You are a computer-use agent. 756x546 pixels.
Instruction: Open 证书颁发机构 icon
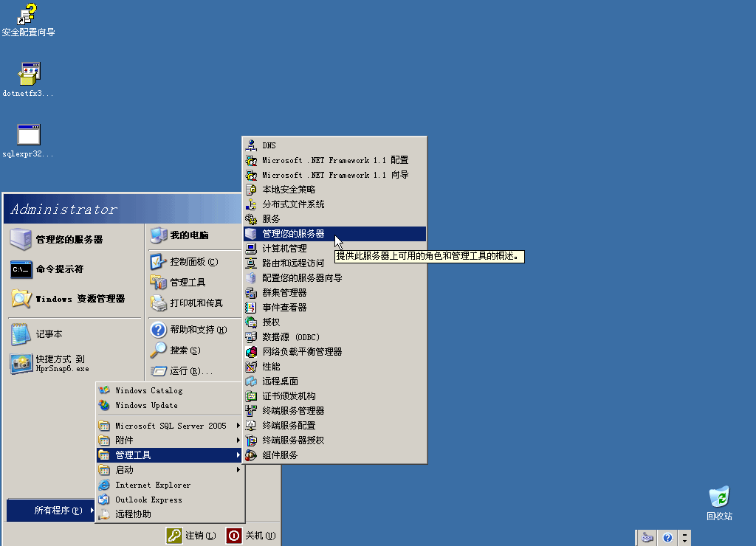251,396
